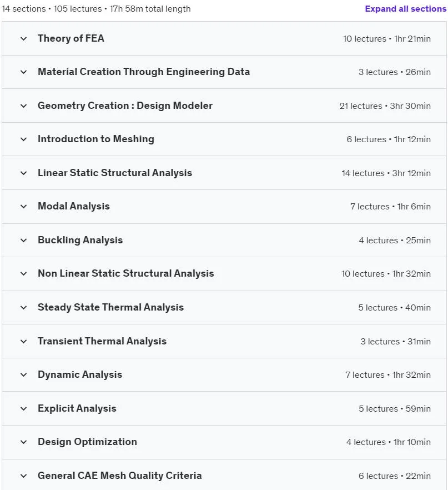This screenshot has width=448, height=490.
Task: Click chevron beside Geometry Creation : Design Modeler
Action: click(x=23, y=106)
